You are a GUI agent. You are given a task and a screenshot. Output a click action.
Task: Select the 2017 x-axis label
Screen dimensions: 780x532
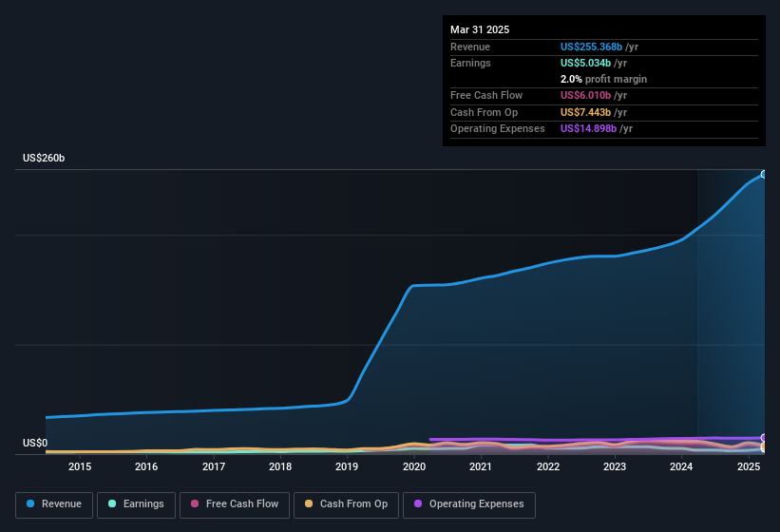click(214, 466)
